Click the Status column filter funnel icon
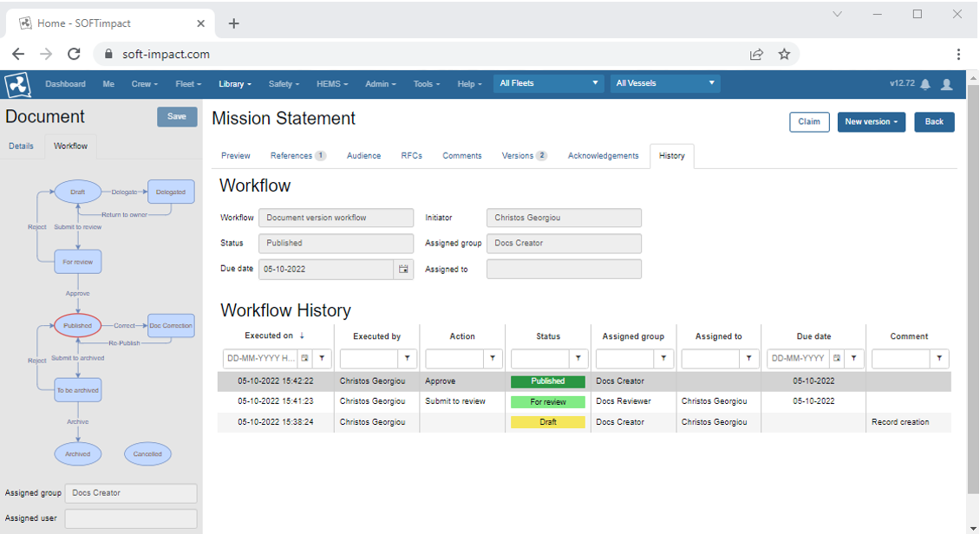The height and width of the screenshot is (534, 980). [x=578, y=359]
